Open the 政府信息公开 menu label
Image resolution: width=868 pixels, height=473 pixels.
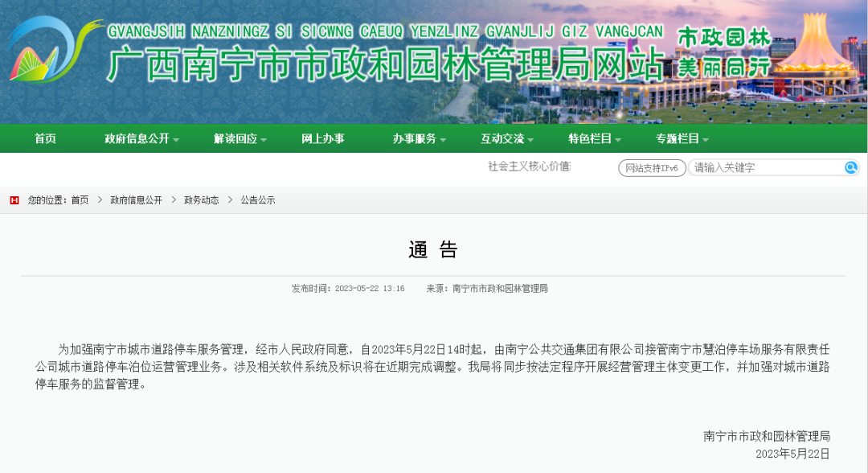click(x=137, y=138)
